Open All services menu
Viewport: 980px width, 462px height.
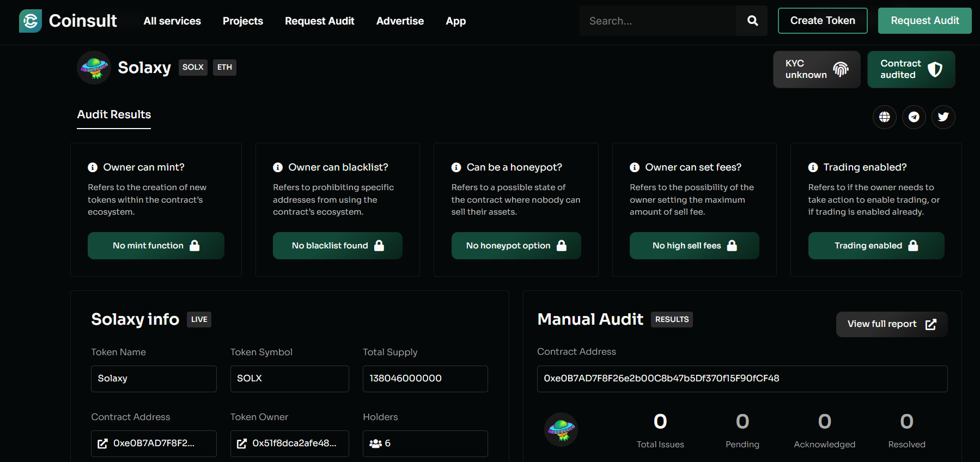click(x=172, y=21)
